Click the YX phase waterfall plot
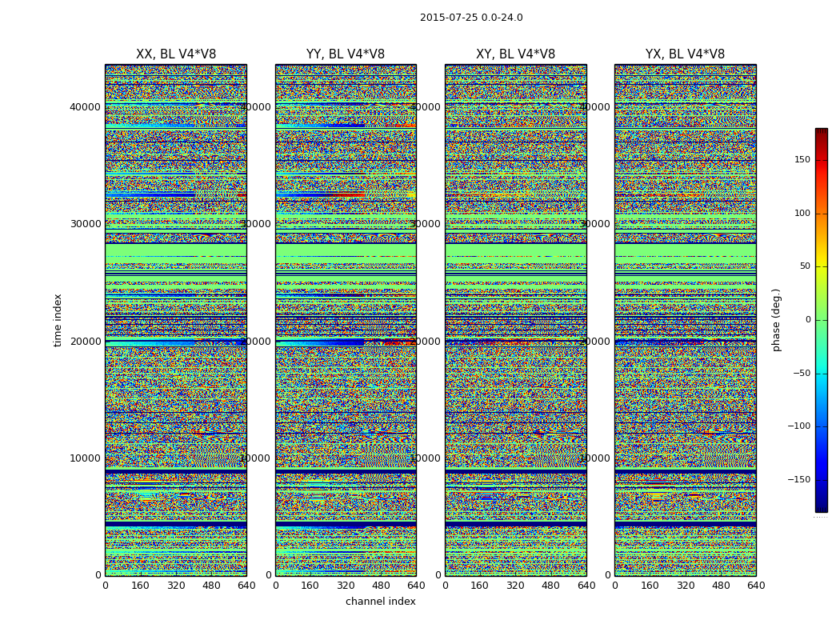This screenshot has height=640, width=840. tap(685, 320)
